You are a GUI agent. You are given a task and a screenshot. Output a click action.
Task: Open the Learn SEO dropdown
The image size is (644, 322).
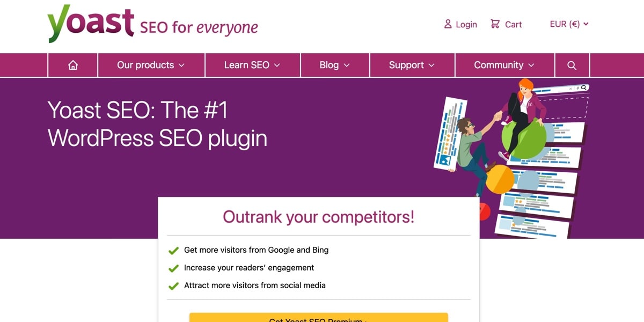click(x=252, y=65)
